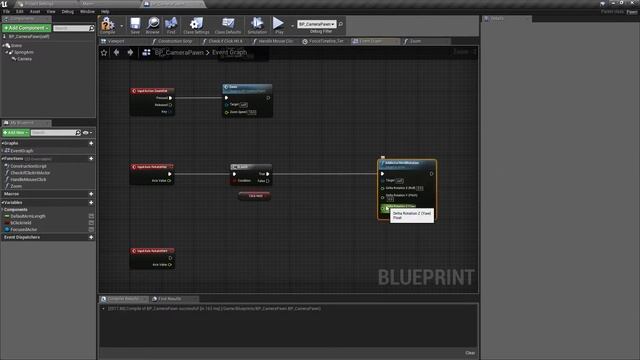Collapse the Graphs section
The image size is (640, 360).
(2, 143)
